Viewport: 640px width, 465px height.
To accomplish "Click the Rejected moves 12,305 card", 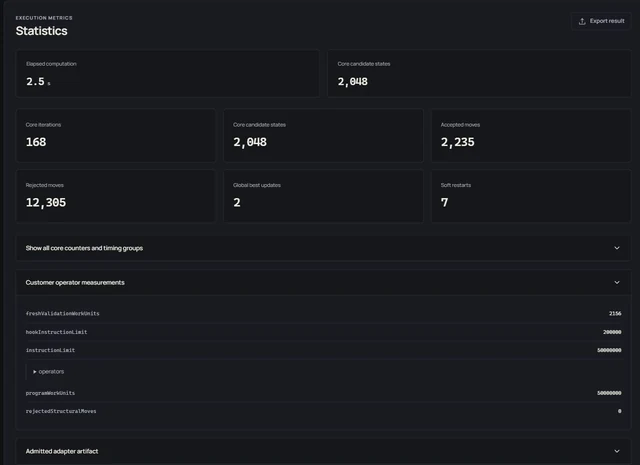I will (x=116, y=196).
